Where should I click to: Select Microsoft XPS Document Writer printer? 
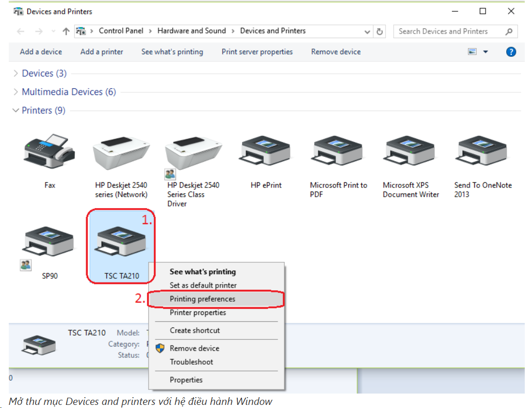tap(411, 154)
